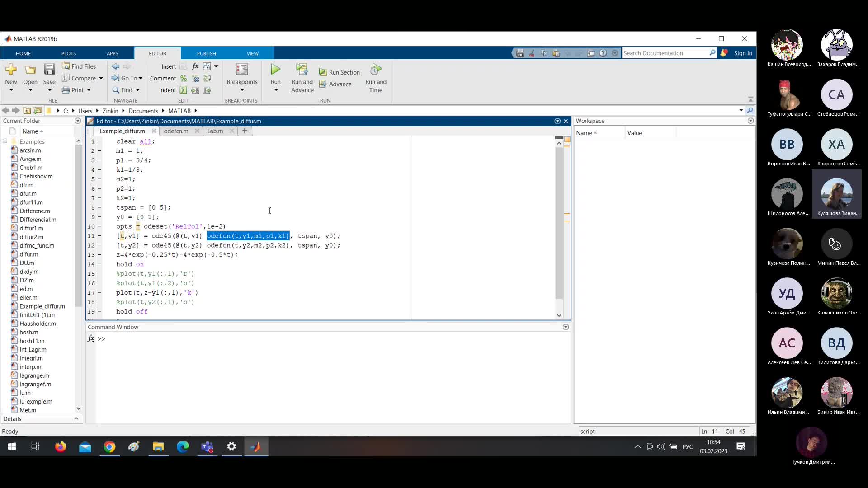Expand the Examples folder tree node
Viewport: 868px width, 488px height.
coord(5,141)
